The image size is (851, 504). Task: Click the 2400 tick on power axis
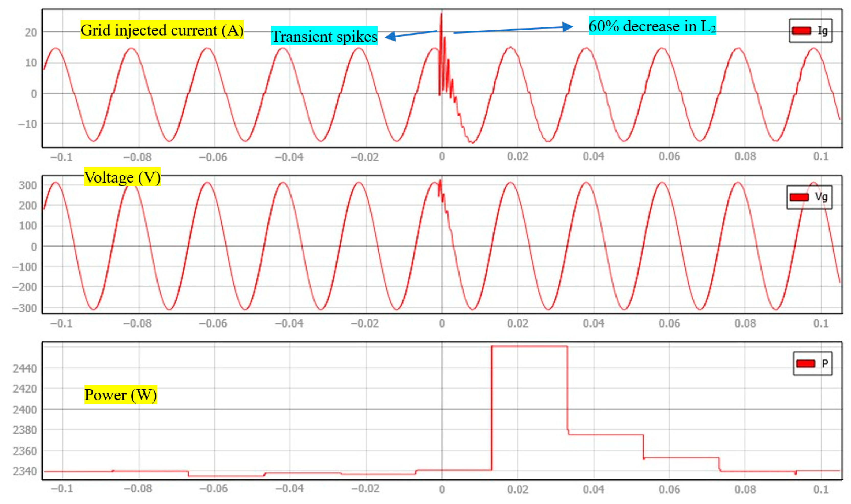(25, 410)
